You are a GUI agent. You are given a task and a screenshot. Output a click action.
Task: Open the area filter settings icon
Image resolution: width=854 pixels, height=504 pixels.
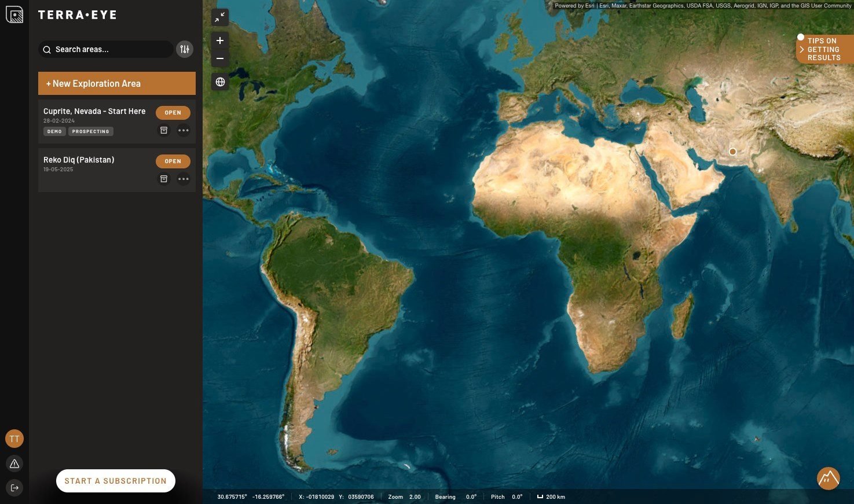[x=185, y=49]
